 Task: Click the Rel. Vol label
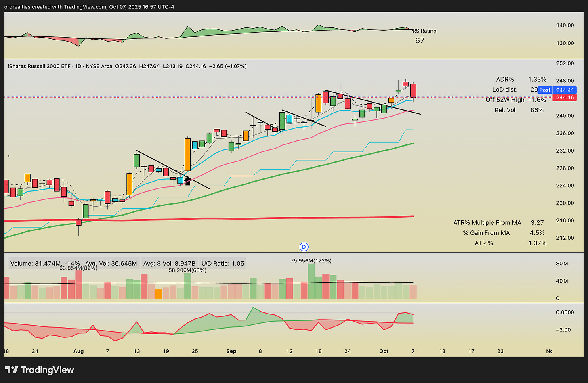505,110
